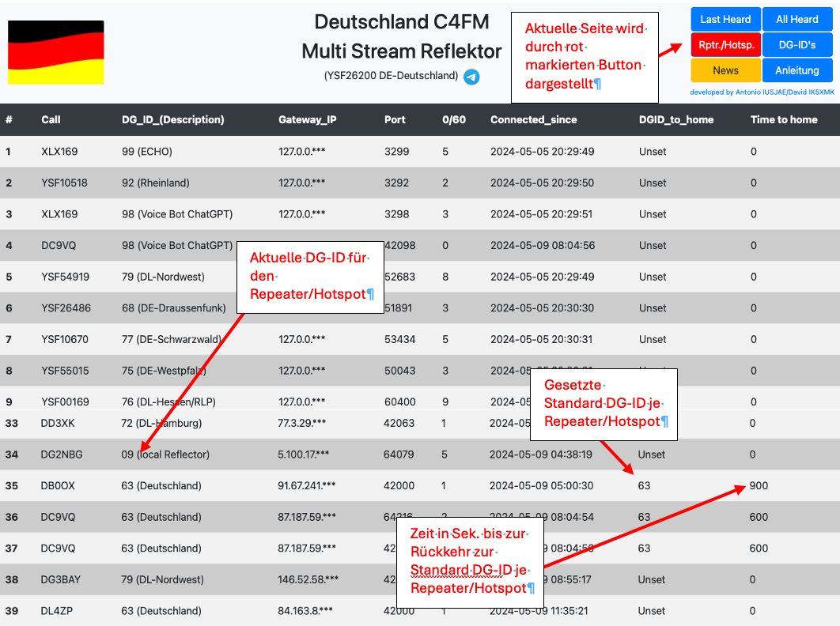Click port value 52683

coord(399,277)
